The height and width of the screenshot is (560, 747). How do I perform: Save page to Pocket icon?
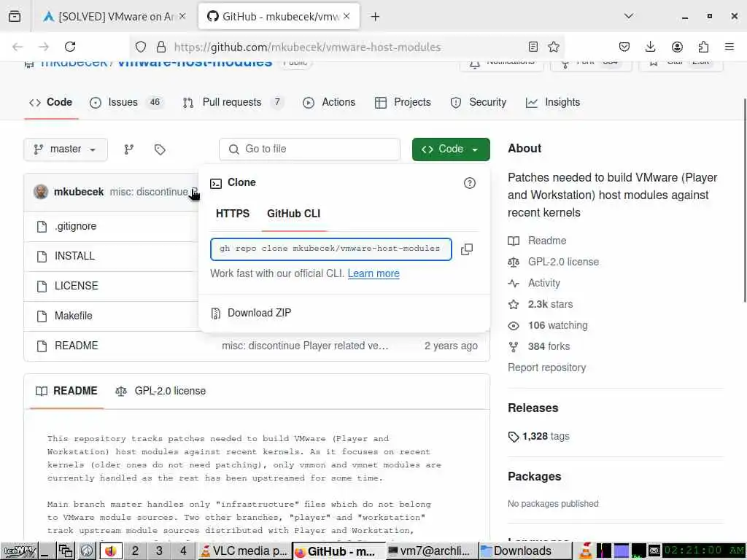click(x=624, y=47)
